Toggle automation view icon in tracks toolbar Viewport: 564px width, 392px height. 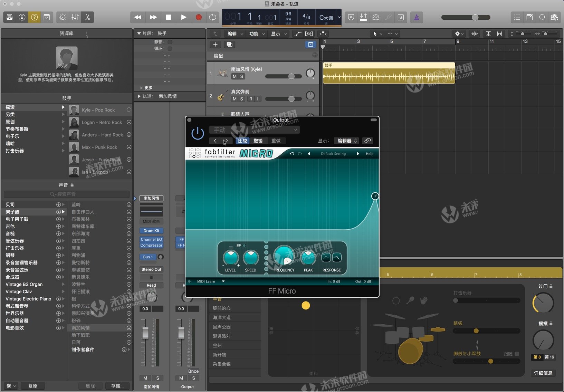click(297, 34)
